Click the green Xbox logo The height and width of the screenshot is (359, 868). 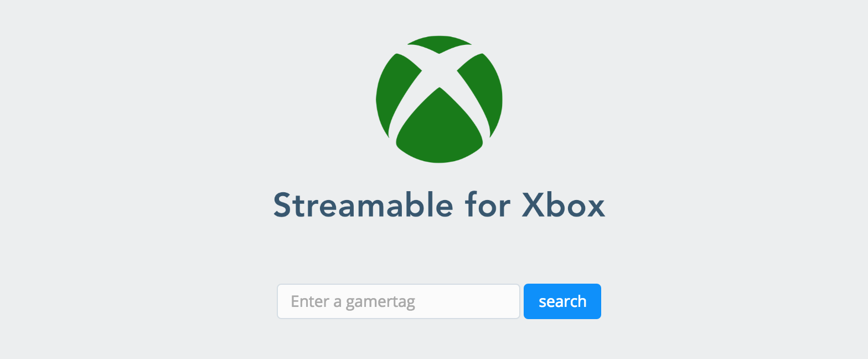[x=439, y=99]
